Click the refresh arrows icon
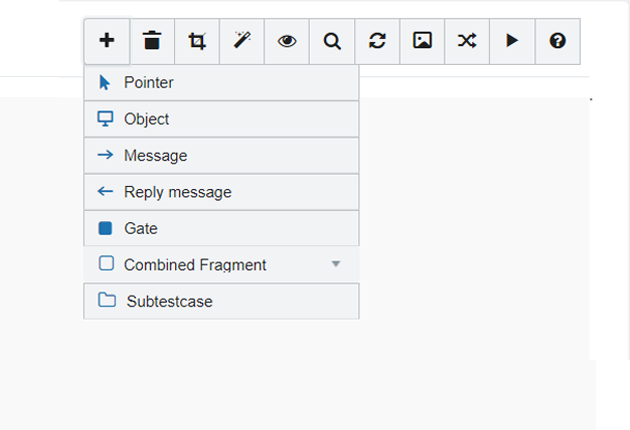 tap(377, 41)
